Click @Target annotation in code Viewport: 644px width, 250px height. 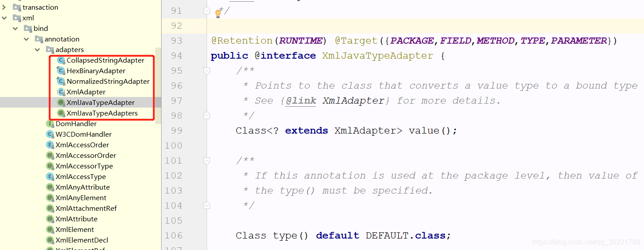tap(357, 41)
